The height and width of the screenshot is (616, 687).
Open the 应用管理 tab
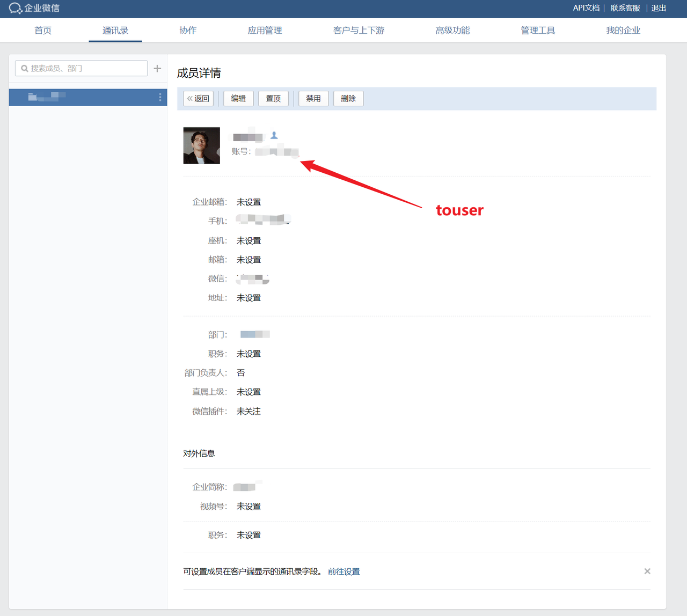[265, 31]
